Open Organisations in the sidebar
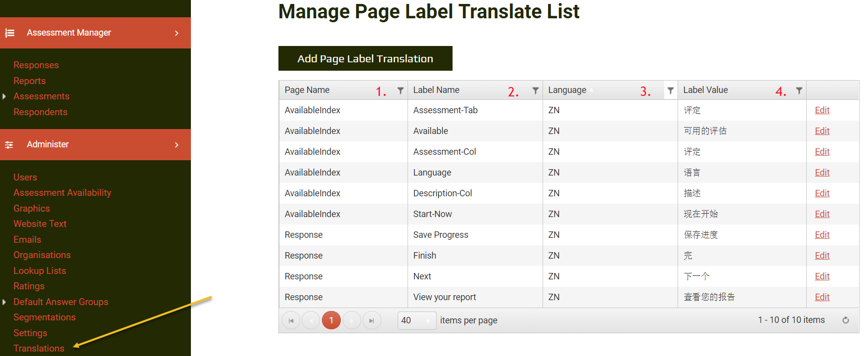This screenshot has width=868, height=356. click(42, 255)
